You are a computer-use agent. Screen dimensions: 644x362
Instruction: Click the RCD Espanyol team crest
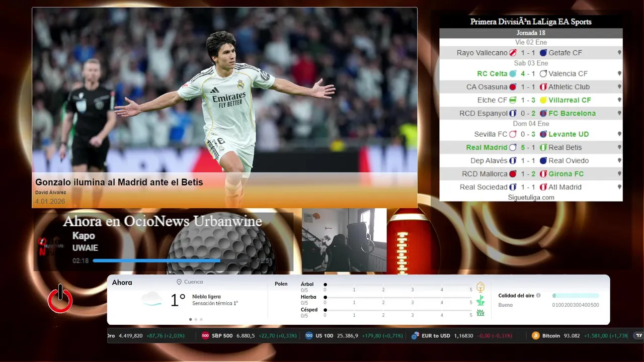[x=513, y=113]
